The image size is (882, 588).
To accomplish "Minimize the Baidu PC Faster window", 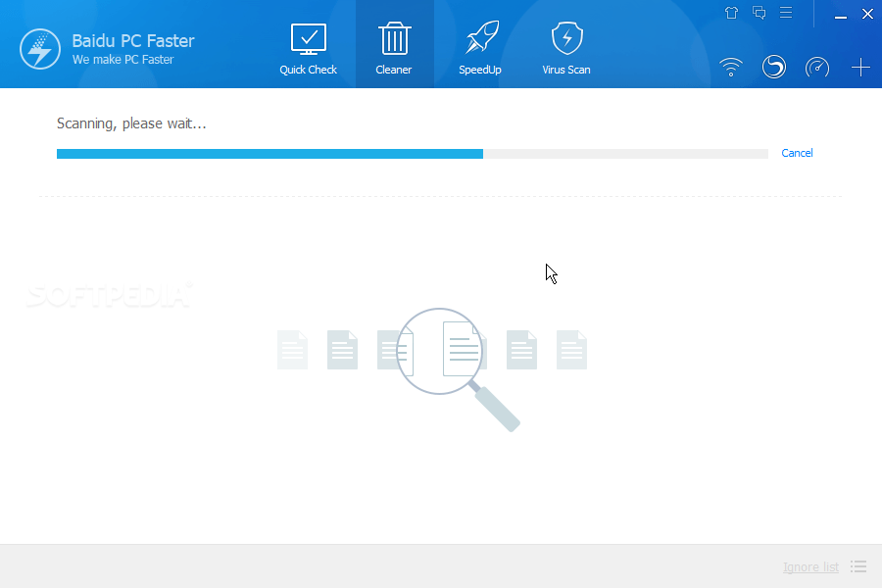I will click(x=841, y=18).
